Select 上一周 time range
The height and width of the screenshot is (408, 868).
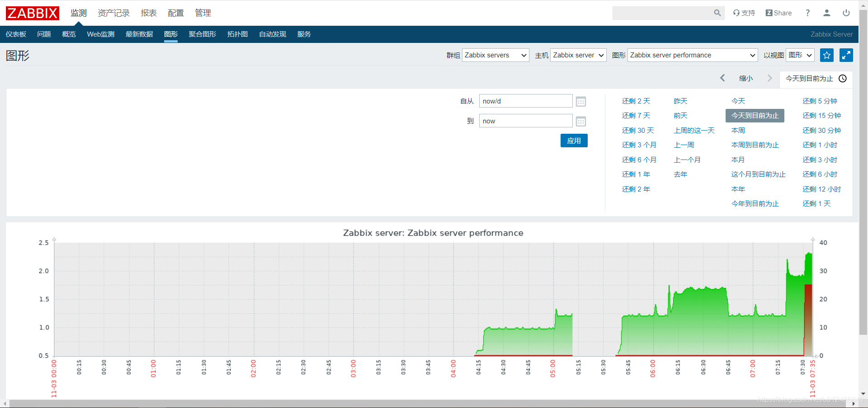point(684,145)
